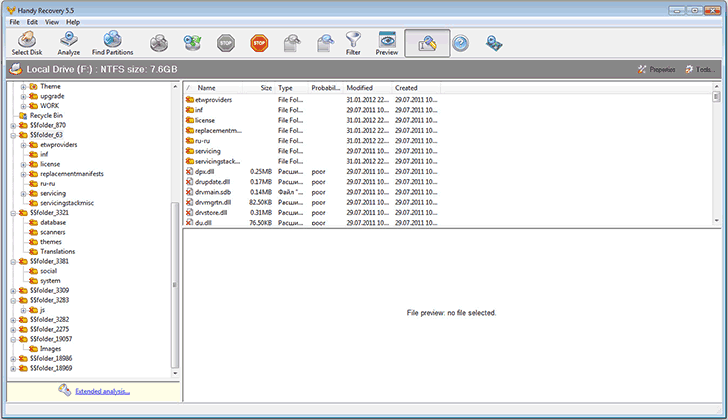728x420 pixels.
Task: Click the folder tree scrollbar up arrow
Action: click(175, 86)
